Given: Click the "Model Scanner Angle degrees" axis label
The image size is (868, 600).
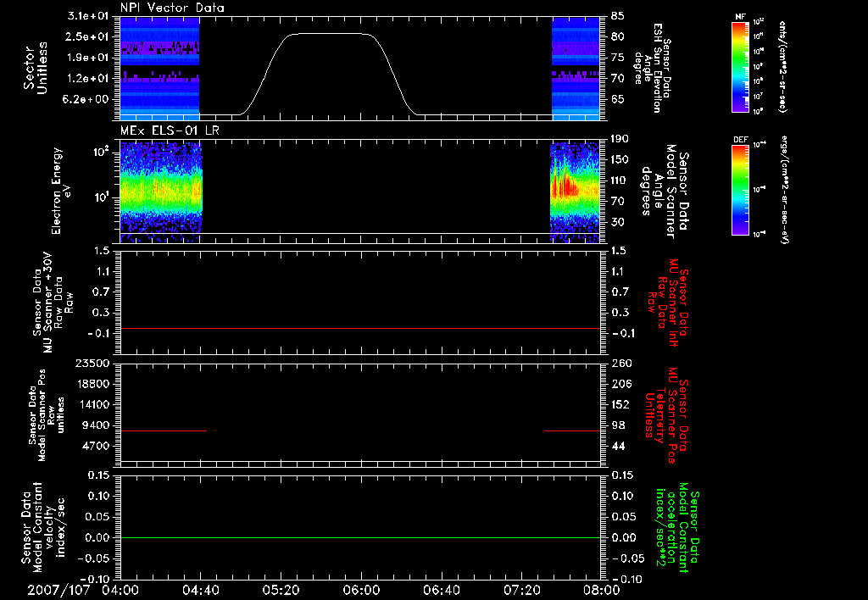Looking at the screenshot, I should [x=665, y=192].
